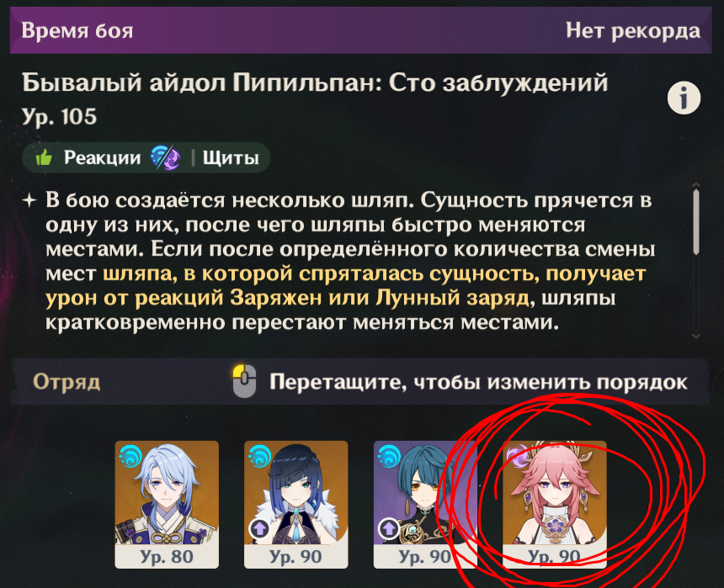Click the Hydro-Electro reaction element icon
Screen dimensions: 724x588
165,157
